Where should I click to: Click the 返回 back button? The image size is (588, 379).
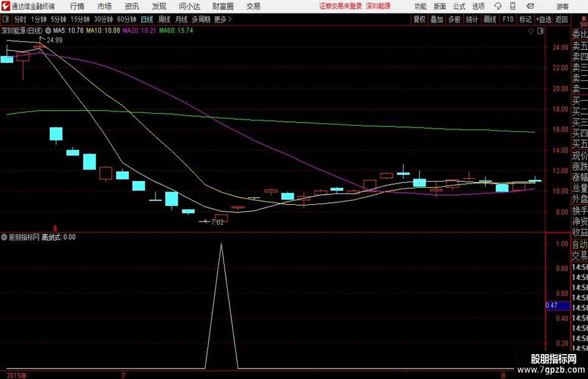pyautogui.click(x=561, y=19)
